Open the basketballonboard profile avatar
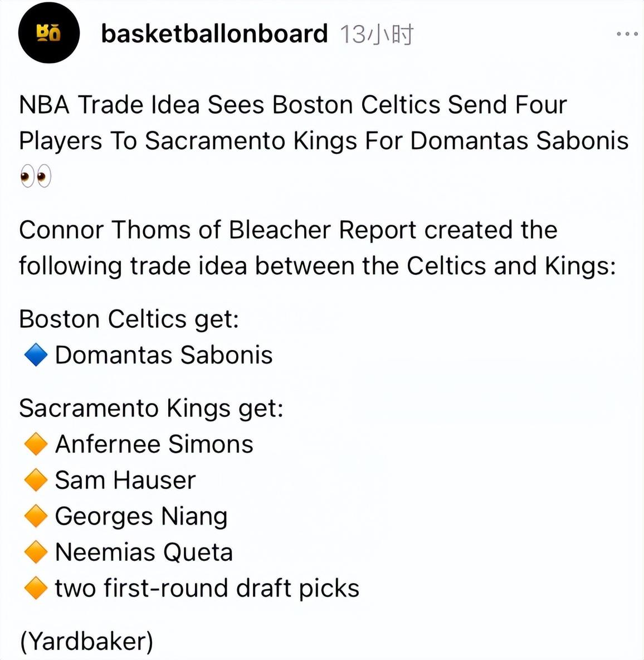This screenshot has height=660, width=644. pyautogui.click(x=49, y=33)
